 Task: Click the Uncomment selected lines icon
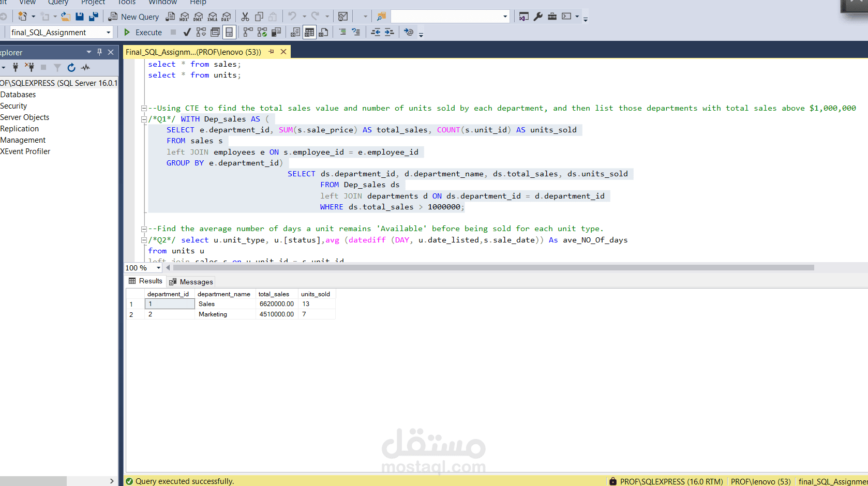pos(356,32)
